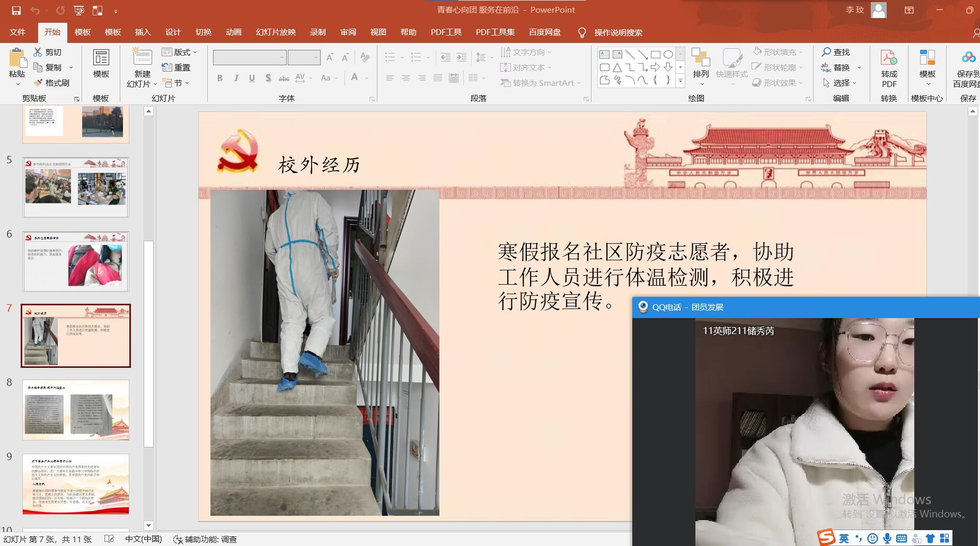980x546 pixels.
Task: Open the Layout (版式) dropdown
Action: coord(180,52)
